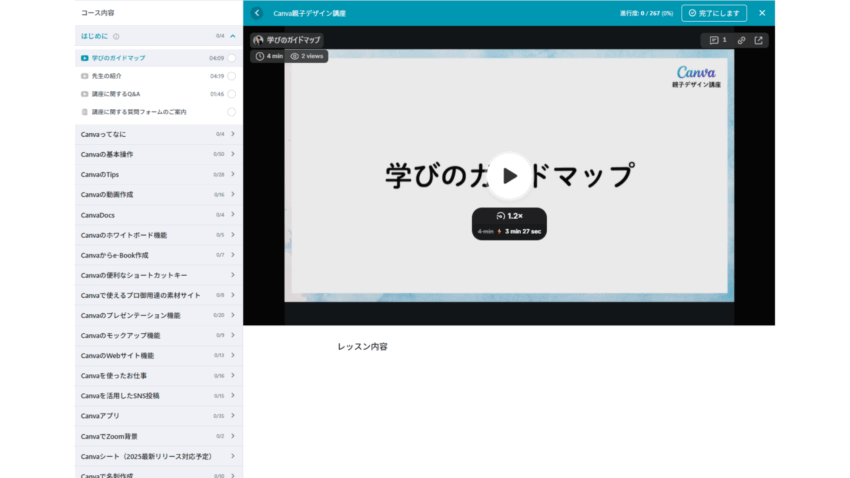Open Canvaを活用したSNS投稿 section
The image size is (850, 478).
(158, 396)
